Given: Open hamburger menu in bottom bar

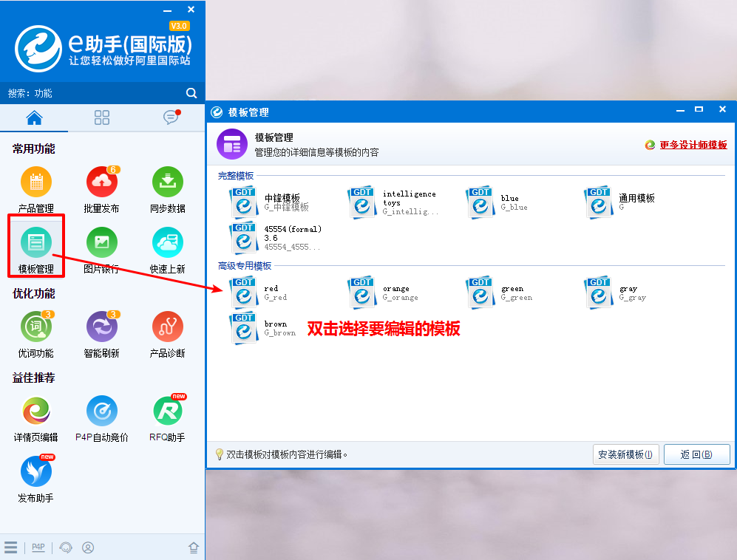Looking at the screenshot, I should [10, 547].
